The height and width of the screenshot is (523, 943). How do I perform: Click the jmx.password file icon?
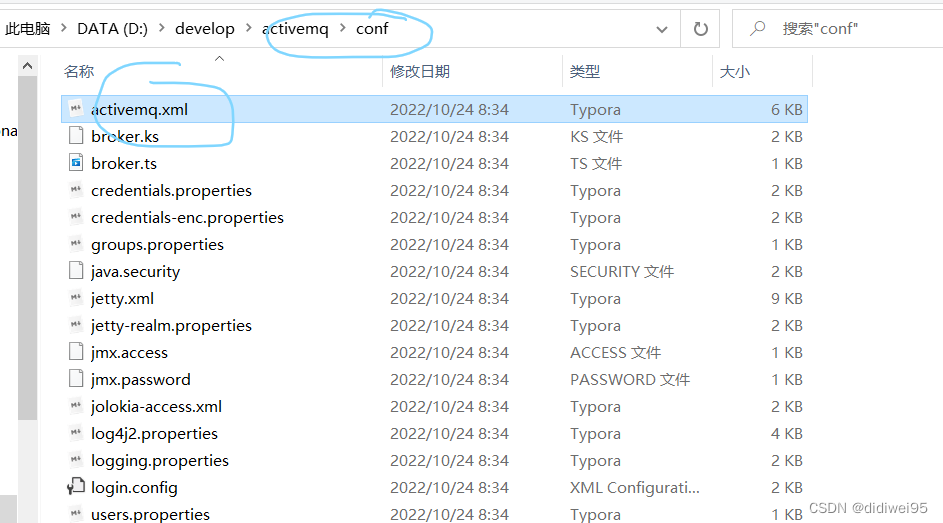tap(76, 379)
